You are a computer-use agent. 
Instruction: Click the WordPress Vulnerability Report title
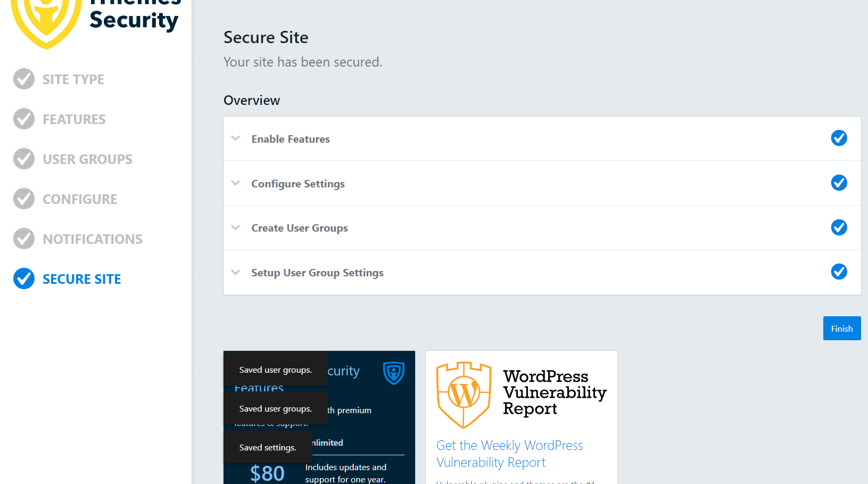click(x=555, y=392)
